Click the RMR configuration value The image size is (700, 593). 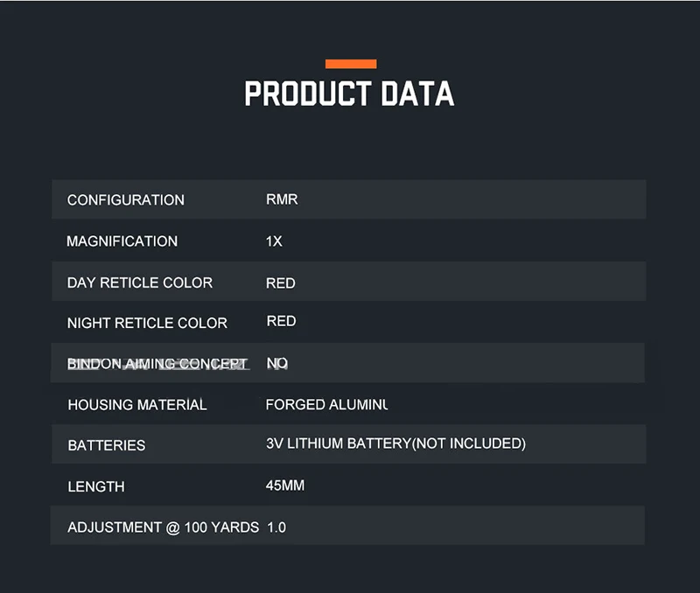[x=282, y=199]
